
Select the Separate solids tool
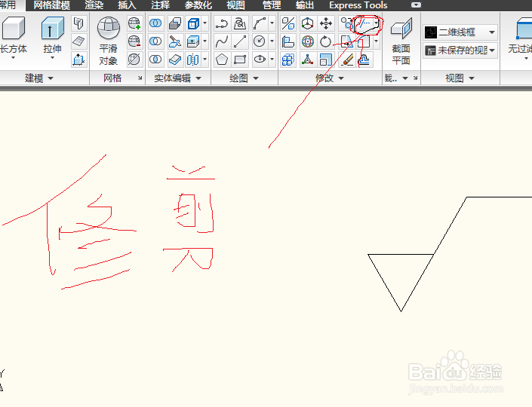pyautogui.click(x=193, y=60)
